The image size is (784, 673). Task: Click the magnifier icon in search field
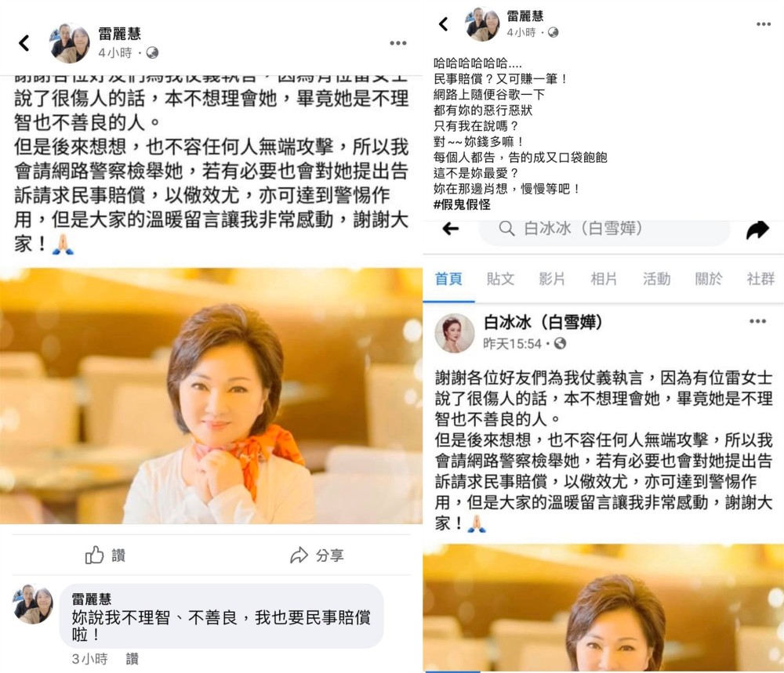[506, 229]
